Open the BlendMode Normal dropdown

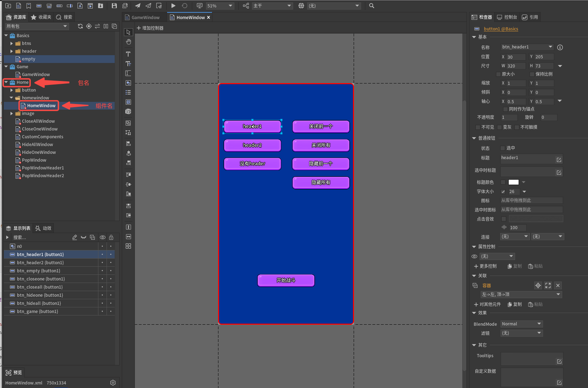tap(521, 324)
